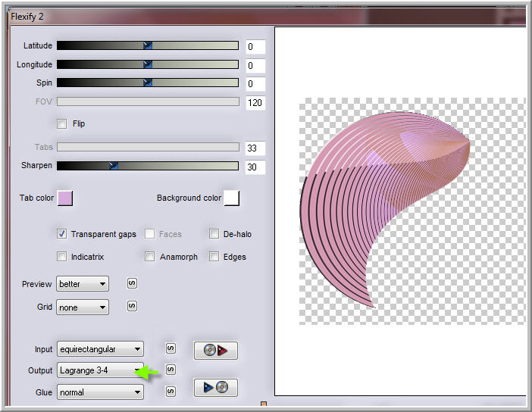Screen dimensions: 532x412
Task: Click the reset icon beside Output dropdown
Action: pyautogui.click(x=171, y=370)
